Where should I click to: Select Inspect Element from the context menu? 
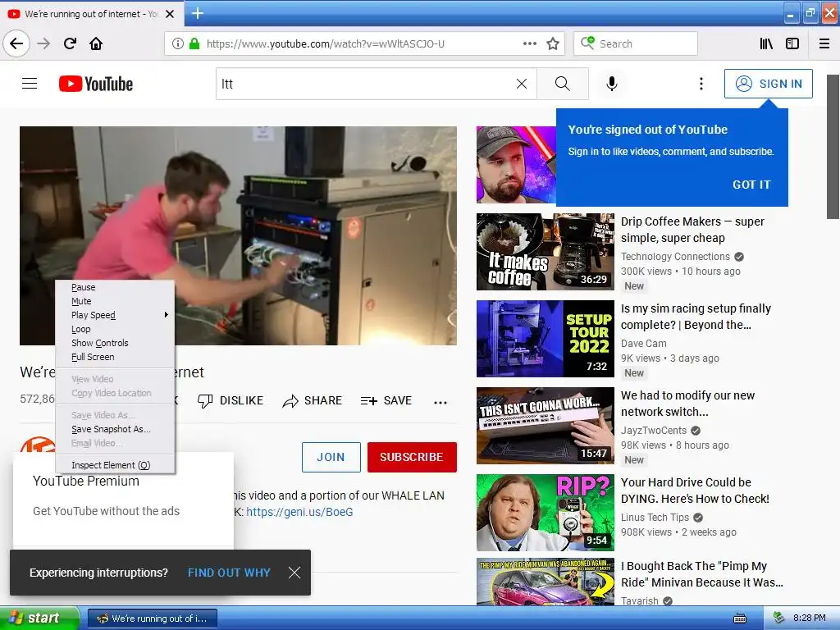[x=115, y=465]
